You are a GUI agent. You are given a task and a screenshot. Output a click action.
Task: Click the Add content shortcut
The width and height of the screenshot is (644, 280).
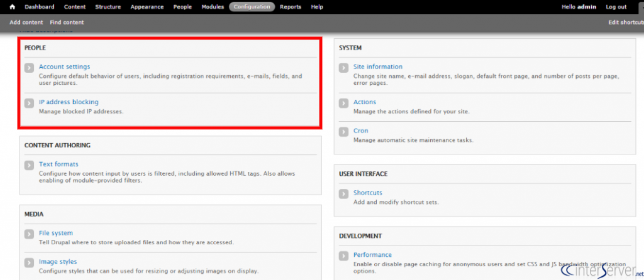click(x=26, y=23)
